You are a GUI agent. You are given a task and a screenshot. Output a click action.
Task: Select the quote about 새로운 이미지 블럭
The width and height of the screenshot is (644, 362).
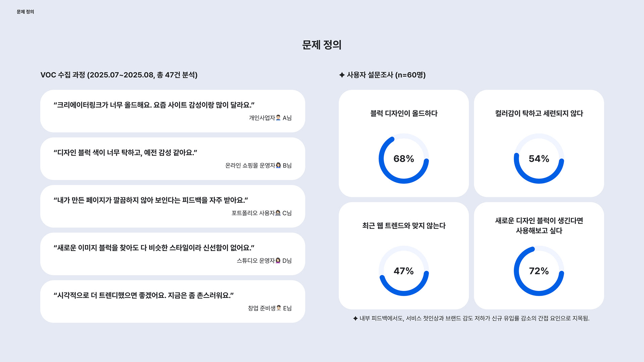click(173, 254)
